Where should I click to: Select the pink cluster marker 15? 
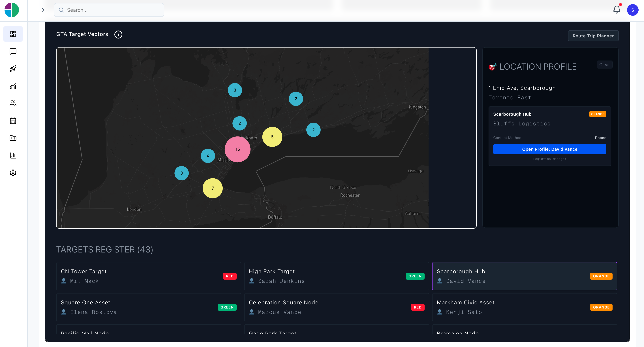[238, 149]
